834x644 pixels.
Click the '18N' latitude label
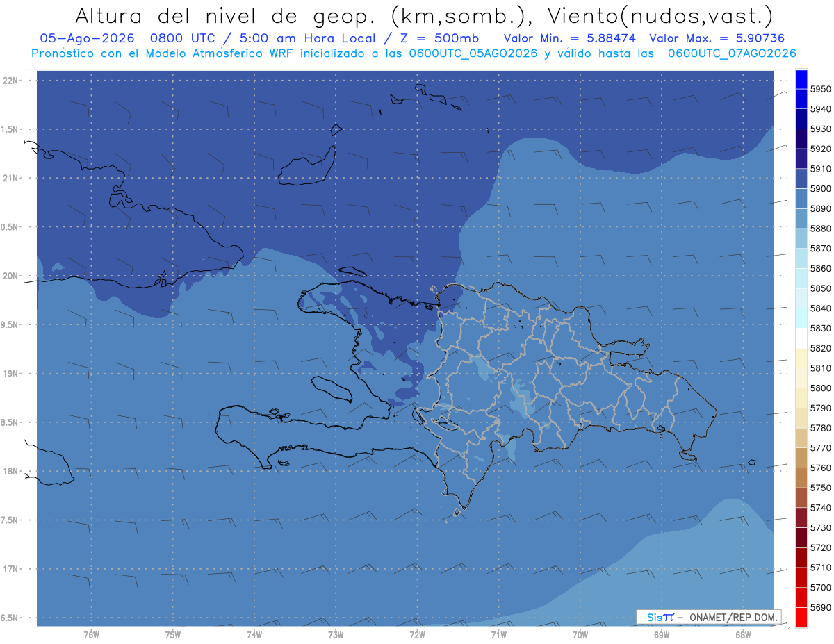click(11, 471)
